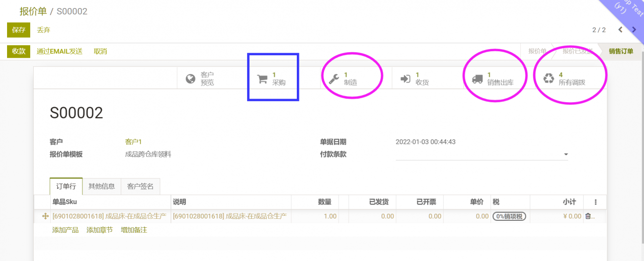Click the order line drag handle icon
This screenshot has height=261, width=644.
pos(45,216)
